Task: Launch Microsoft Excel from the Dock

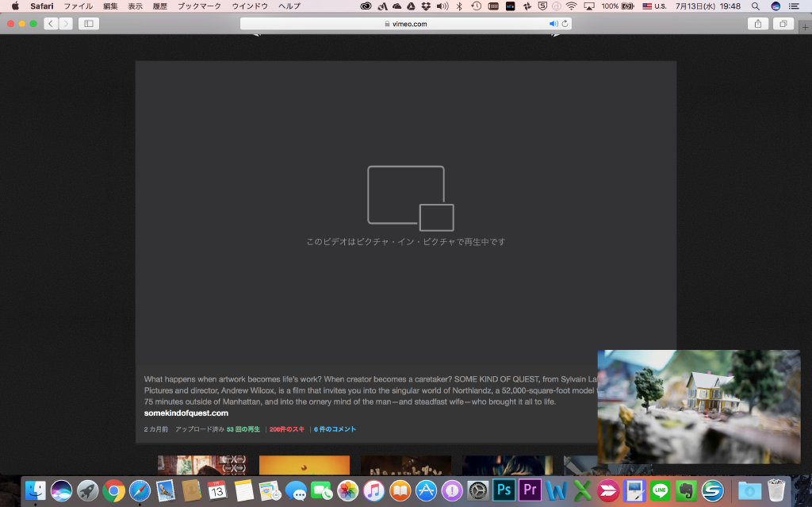Action: click(582, 490)
